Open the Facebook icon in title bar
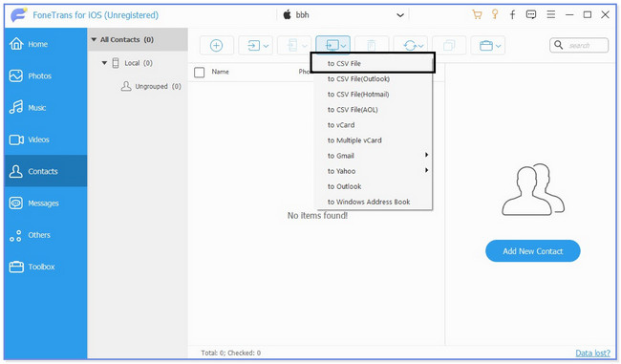This screenshot has width=621, height=364. [x=512, y=15]
